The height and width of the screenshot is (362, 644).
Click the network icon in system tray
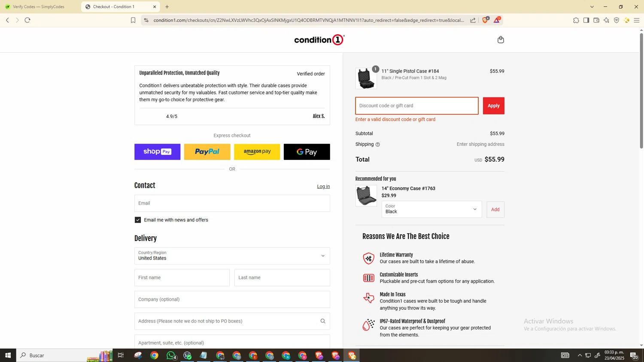588,356
